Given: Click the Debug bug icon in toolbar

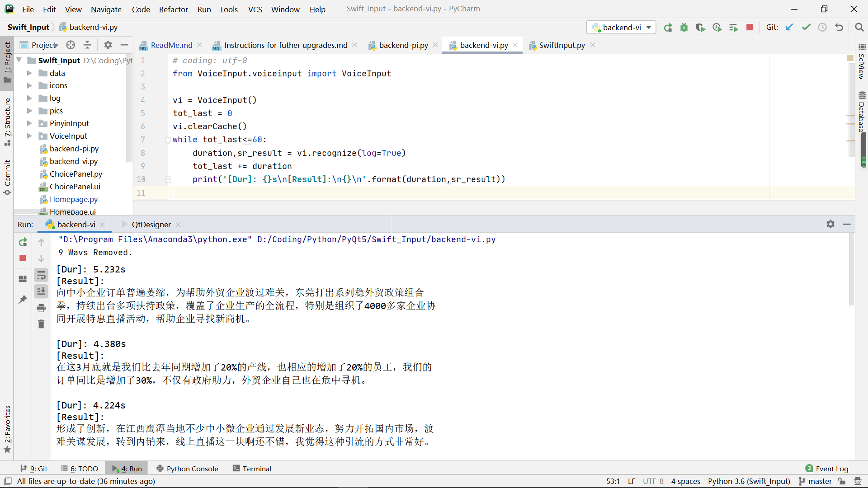Looking at the screenshot, I should coord(684,28).
